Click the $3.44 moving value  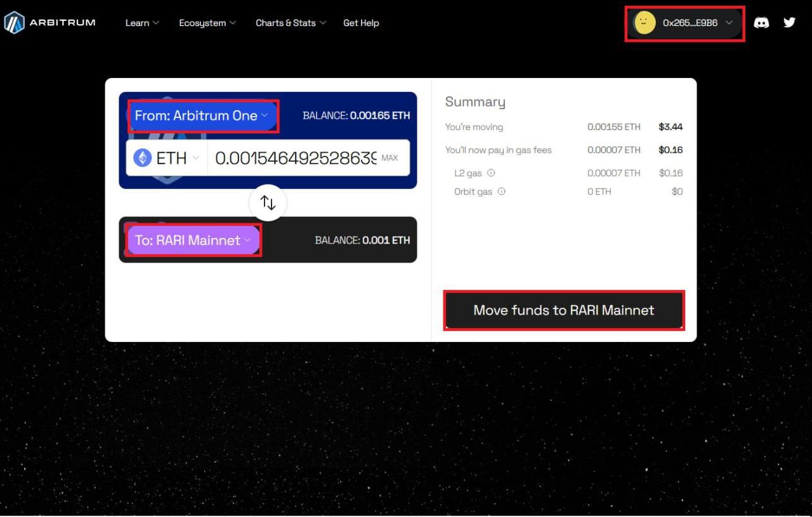pos(671,127)
